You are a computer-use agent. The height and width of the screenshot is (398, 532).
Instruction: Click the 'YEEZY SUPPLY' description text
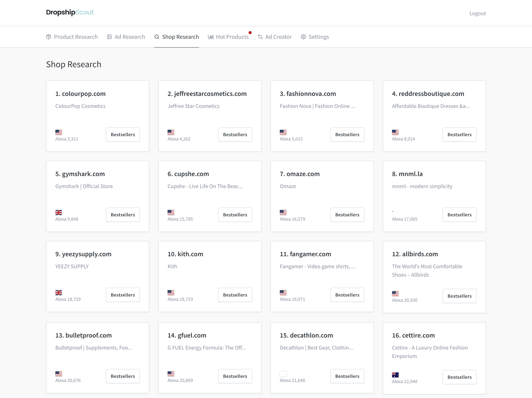72,267
